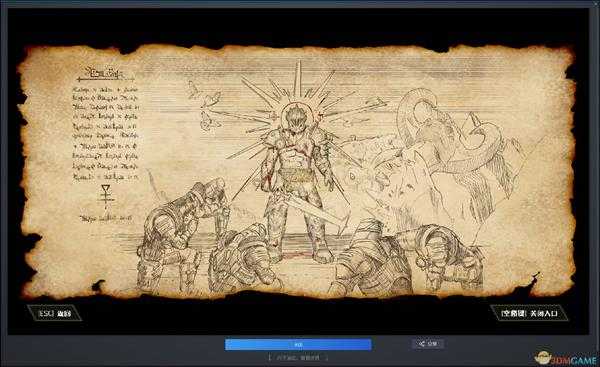Click the ESC back button
600x367 pixels.
[54, 313]
